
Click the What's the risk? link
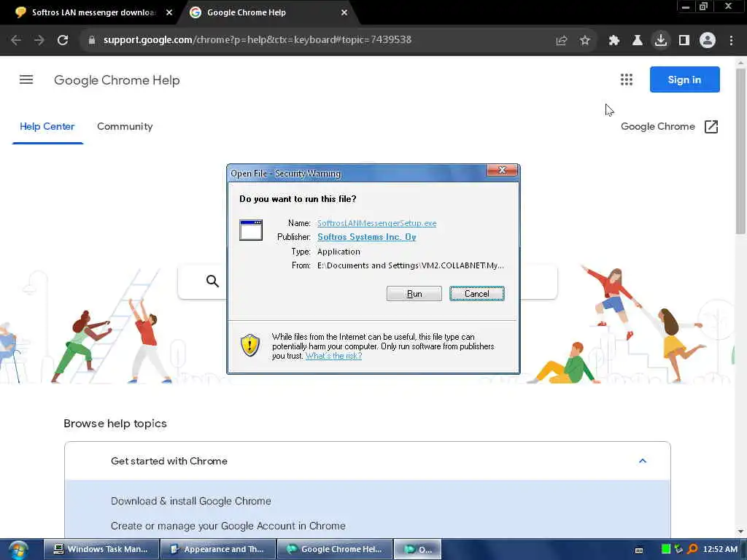(x=333, y=356)
